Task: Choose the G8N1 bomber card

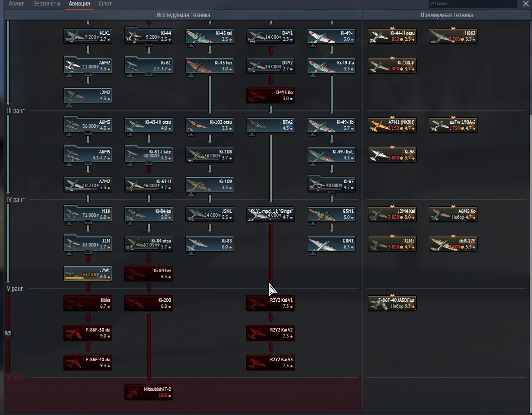Action: point(332,244)
